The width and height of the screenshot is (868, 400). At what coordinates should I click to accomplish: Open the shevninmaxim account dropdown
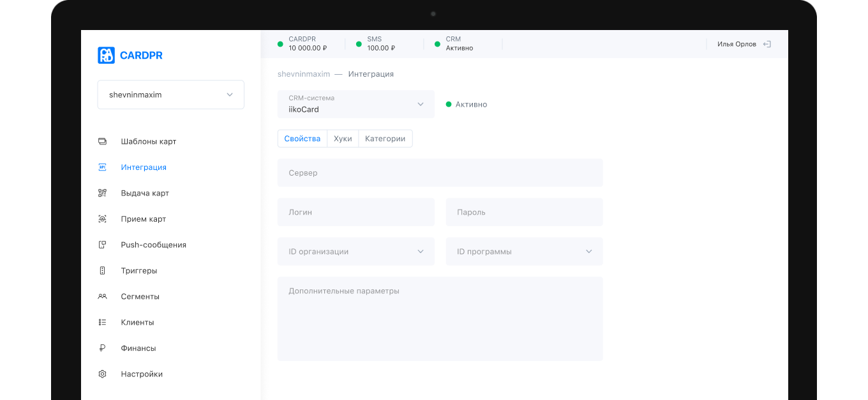(x=171, y=95)
